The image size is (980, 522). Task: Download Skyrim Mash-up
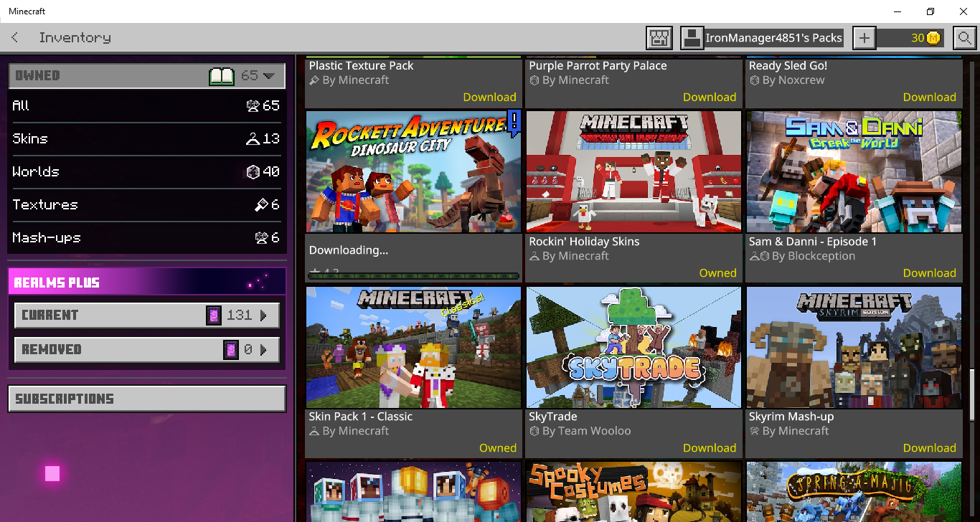pyautogui.click(x=929, y=448)
